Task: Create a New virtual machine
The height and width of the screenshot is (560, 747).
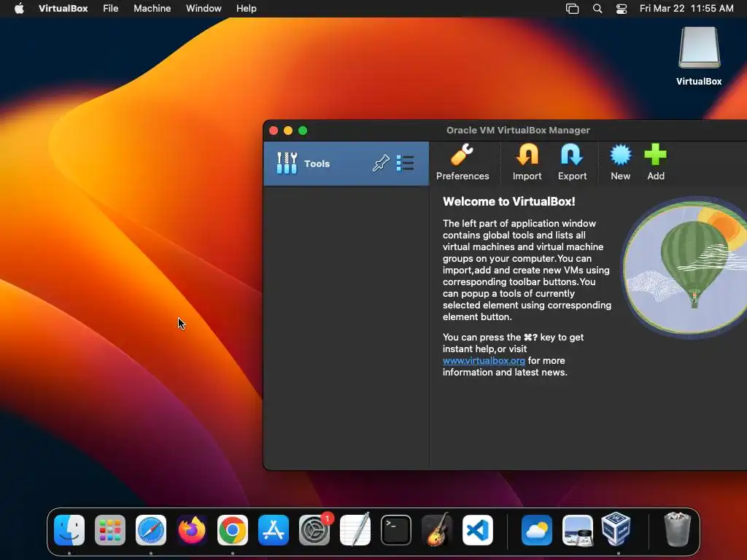Action: [620, 163]
